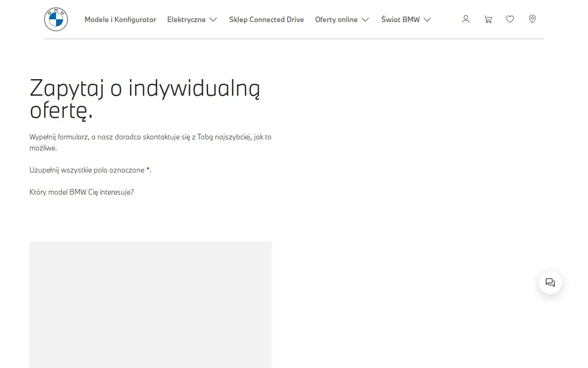Click paragraph starting 'Wypełnij formularz'
Image resolution: width=588 pixels, height=368 pixels.
point(150,142)
